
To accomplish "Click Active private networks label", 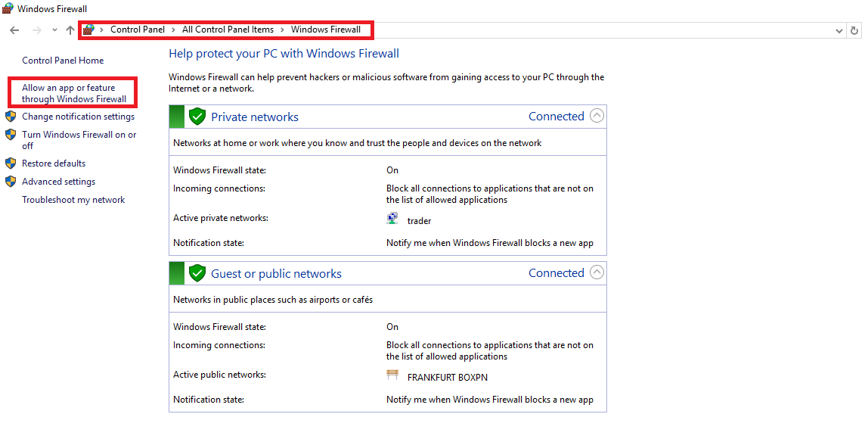I will tap(220, 218).
